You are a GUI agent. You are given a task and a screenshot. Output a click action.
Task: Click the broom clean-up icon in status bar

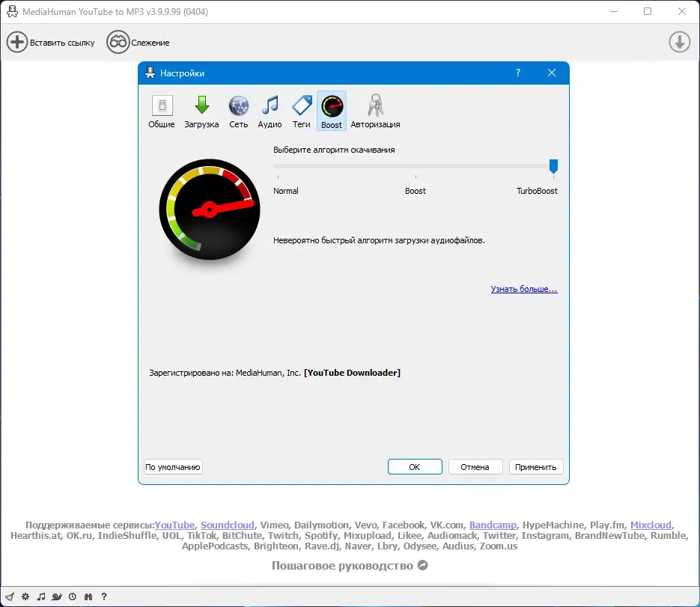point(10,597)
